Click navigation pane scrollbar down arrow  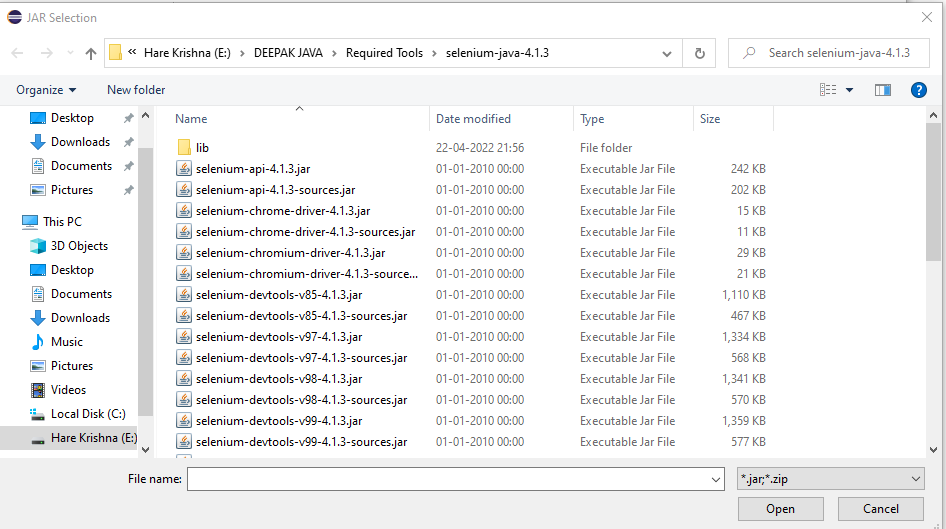[145, 450]
